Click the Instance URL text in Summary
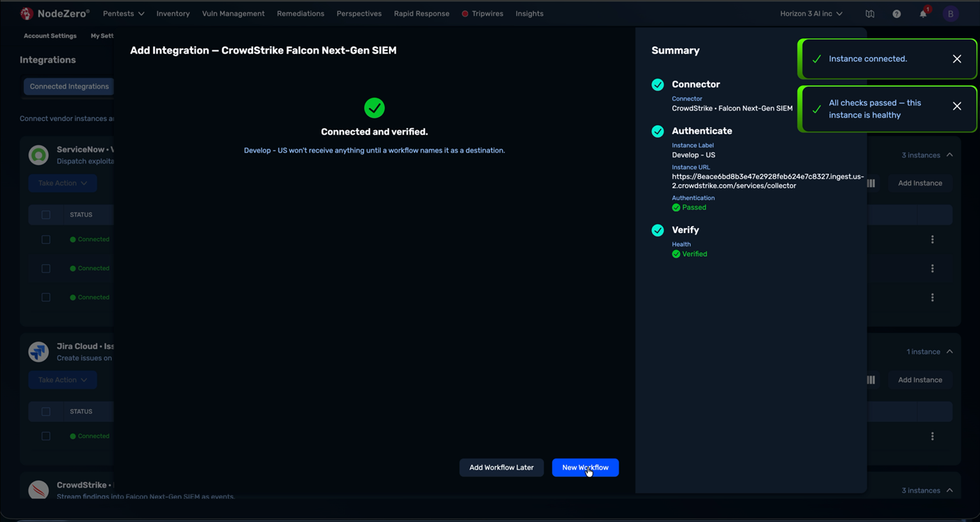The width and height of the screenshot is (980, 522). click(768, 181)
